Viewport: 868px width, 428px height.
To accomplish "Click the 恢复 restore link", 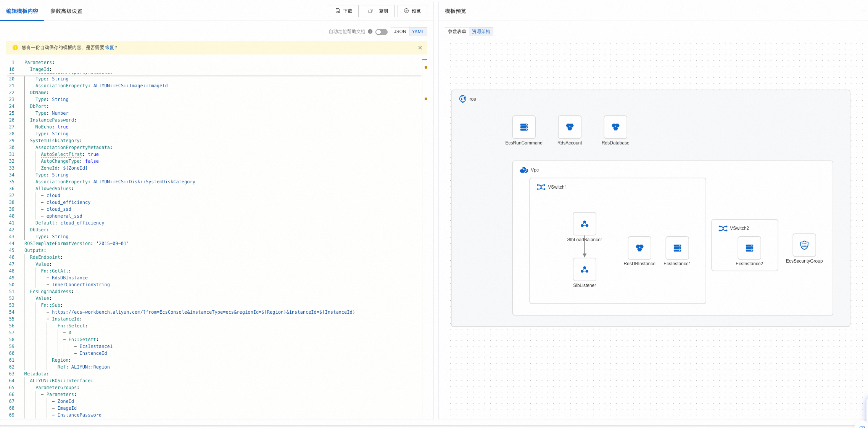I will click(109, 48).
